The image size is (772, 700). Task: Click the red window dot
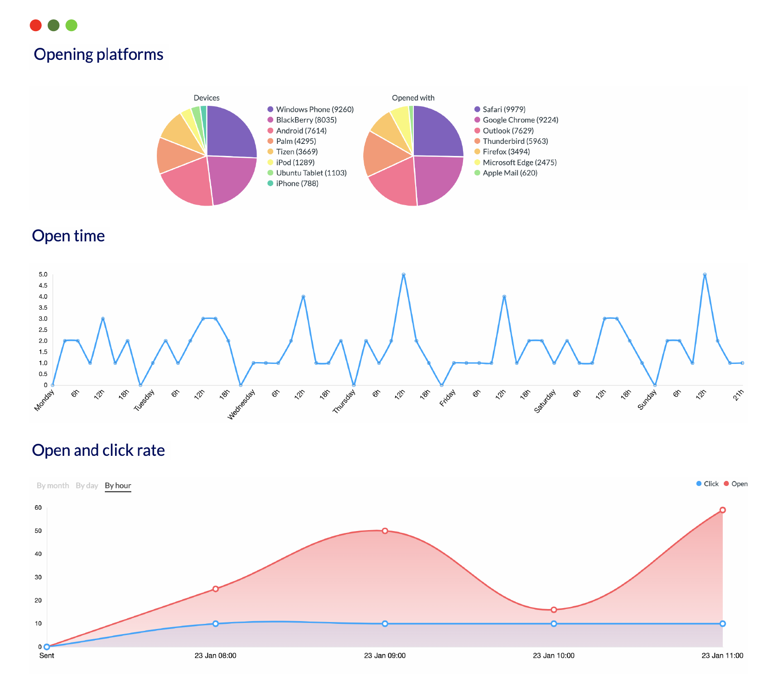36,25
